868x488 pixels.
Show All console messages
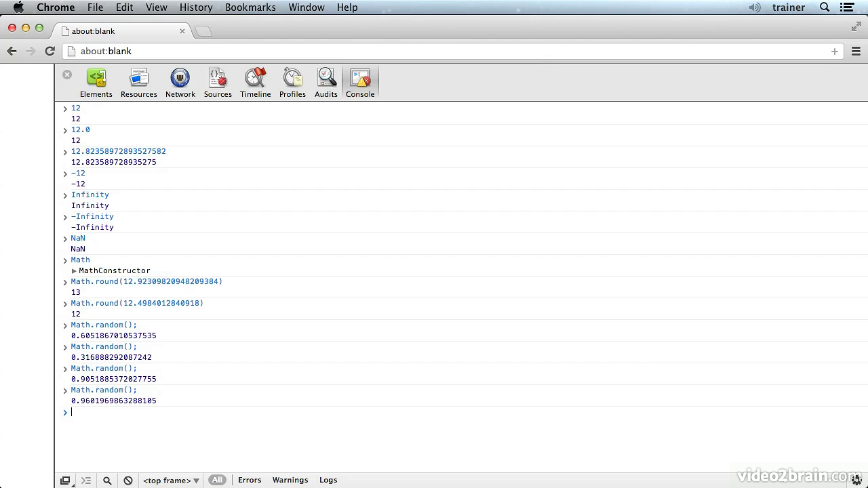[x=217, y=480]
